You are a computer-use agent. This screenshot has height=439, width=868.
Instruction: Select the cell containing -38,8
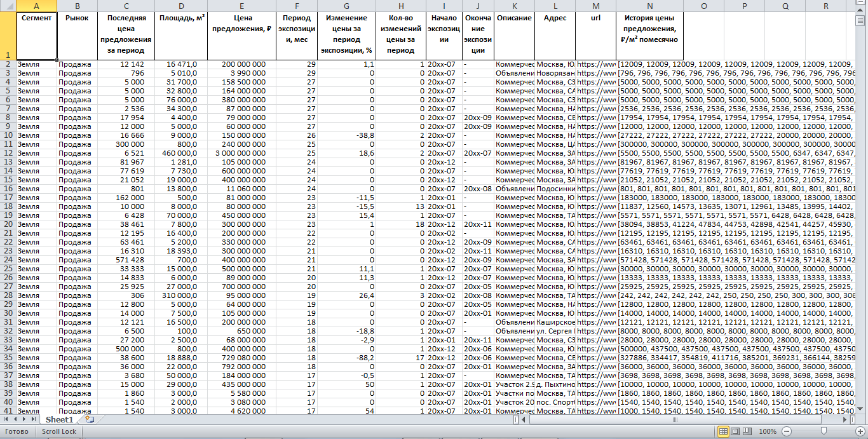pos(346,135)
